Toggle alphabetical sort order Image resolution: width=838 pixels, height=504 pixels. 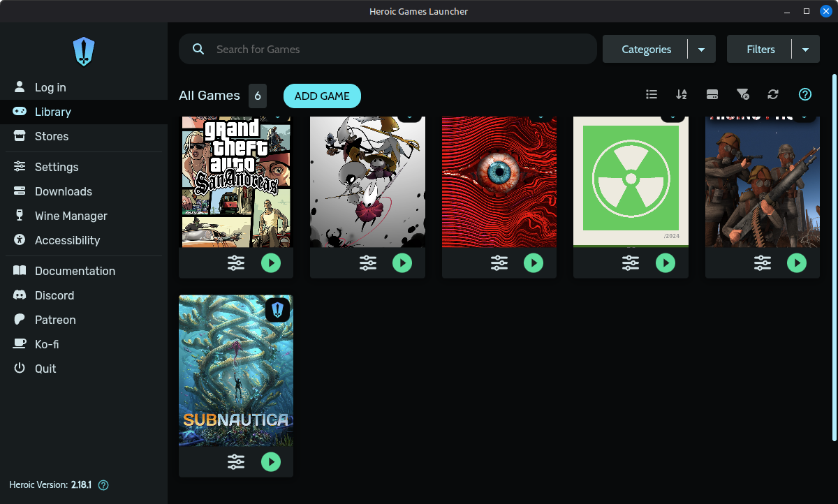pos(682,94)
